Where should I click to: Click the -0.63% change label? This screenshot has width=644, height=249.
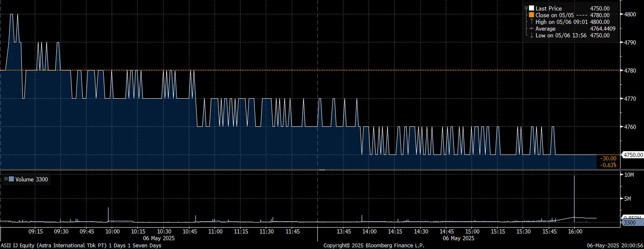pyautogui.click(x=608, y=165)
